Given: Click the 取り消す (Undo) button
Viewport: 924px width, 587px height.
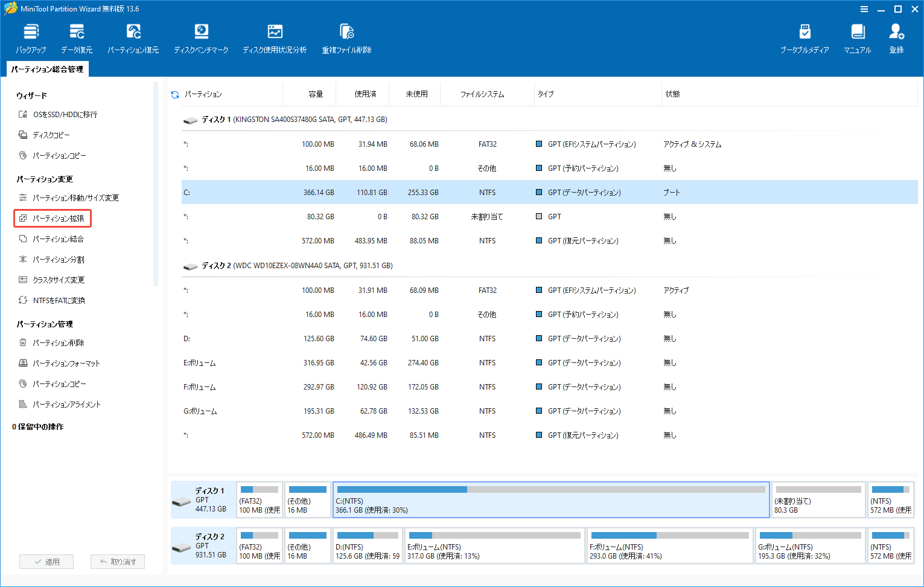Looking at the screenshot, I should click(x=118, y=561).
